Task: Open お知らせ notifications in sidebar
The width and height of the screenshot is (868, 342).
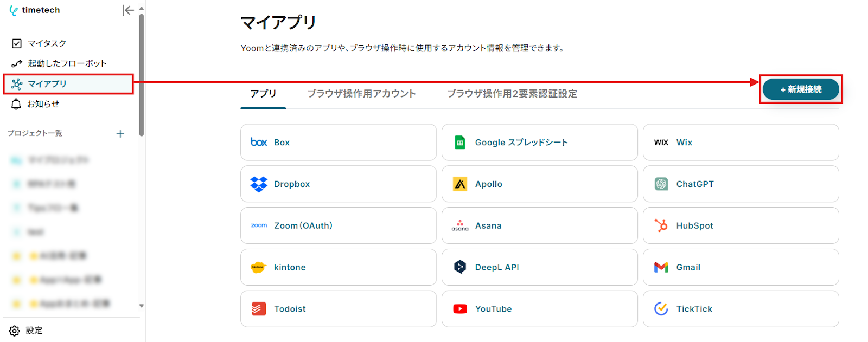Action: pyautogui.click(x=43, y=104)
